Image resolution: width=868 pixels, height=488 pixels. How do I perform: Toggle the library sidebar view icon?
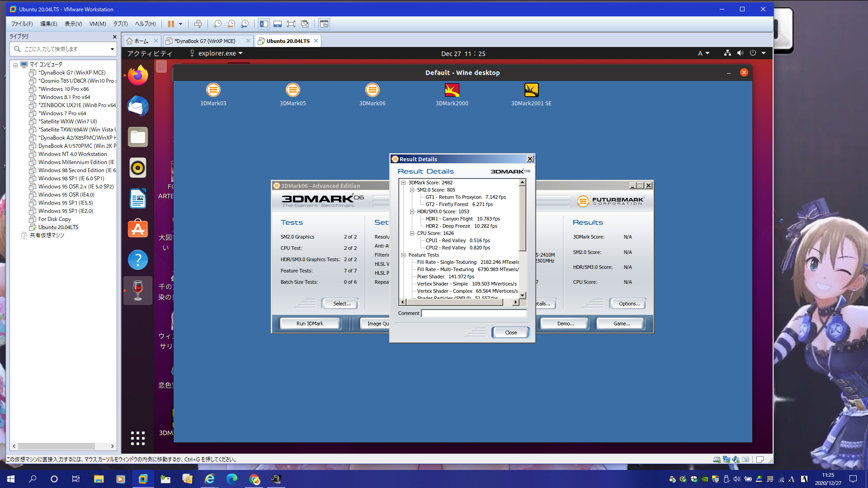click(264, 24)
